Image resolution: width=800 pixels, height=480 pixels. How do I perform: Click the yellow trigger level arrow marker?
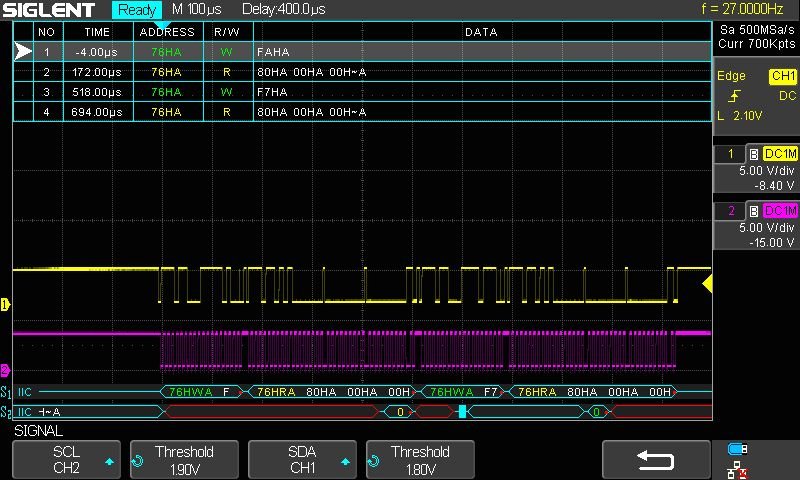707,285
